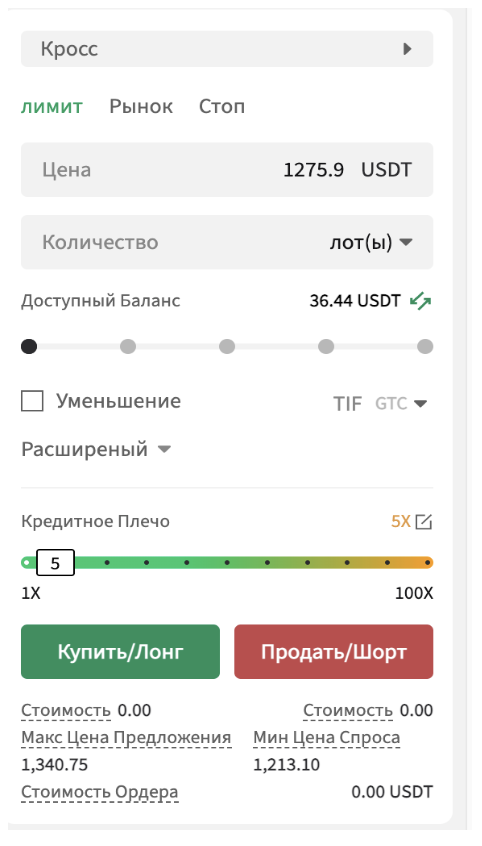Click the Купить/Лонг button

120,652
